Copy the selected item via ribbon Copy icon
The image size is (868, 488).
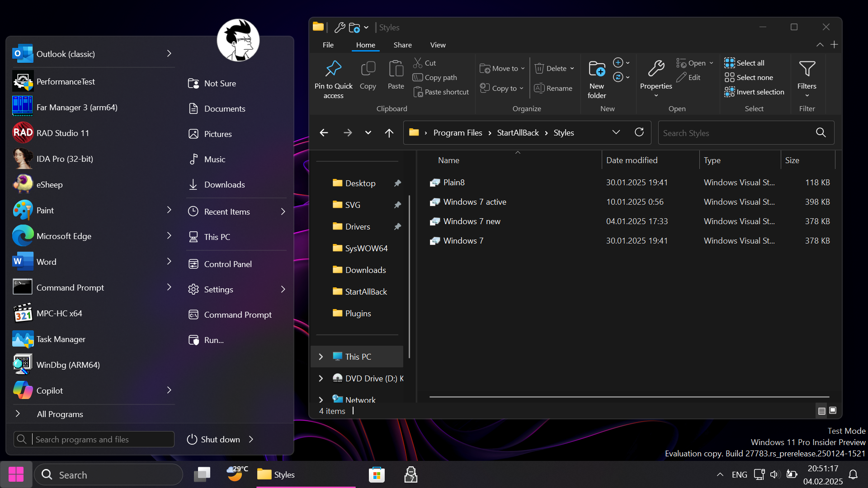click(368, 75)
